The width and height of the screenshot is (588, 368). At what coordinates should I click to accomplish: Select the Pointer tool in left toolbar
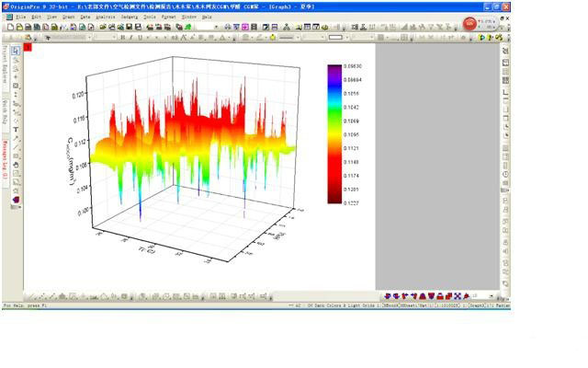[x=16, y=50]
